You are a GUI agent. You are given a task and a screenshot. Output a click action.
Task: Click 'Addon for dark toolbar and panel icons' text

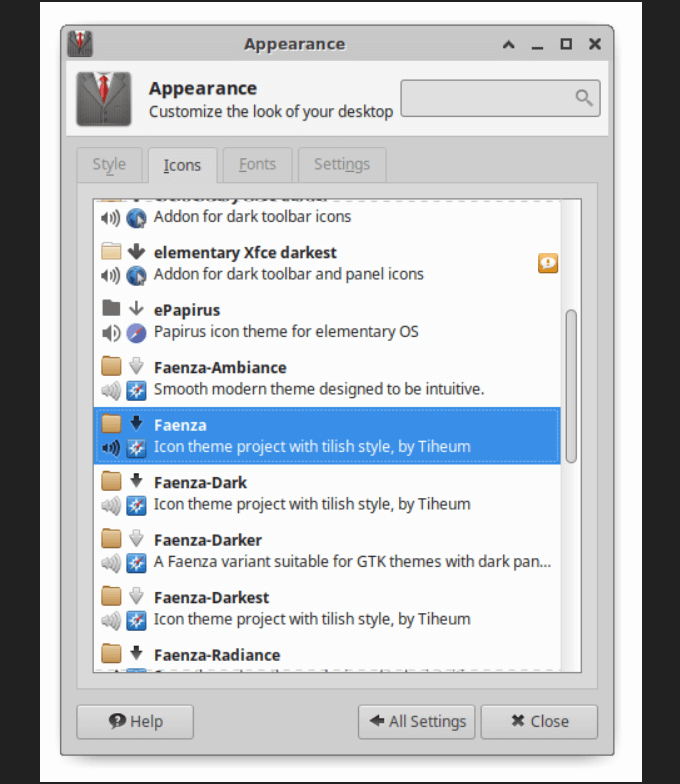coord(288,274)
